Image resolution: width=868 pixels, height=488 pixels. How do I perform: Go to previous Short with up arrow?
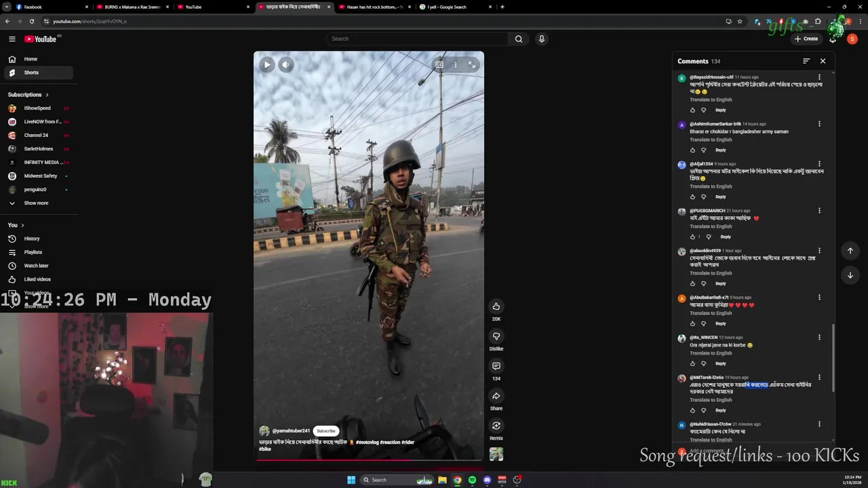[x=850, y=251]
